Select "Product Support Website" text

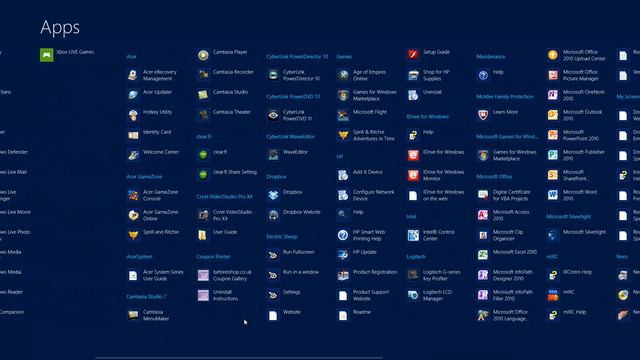click(x=371, y=295)
